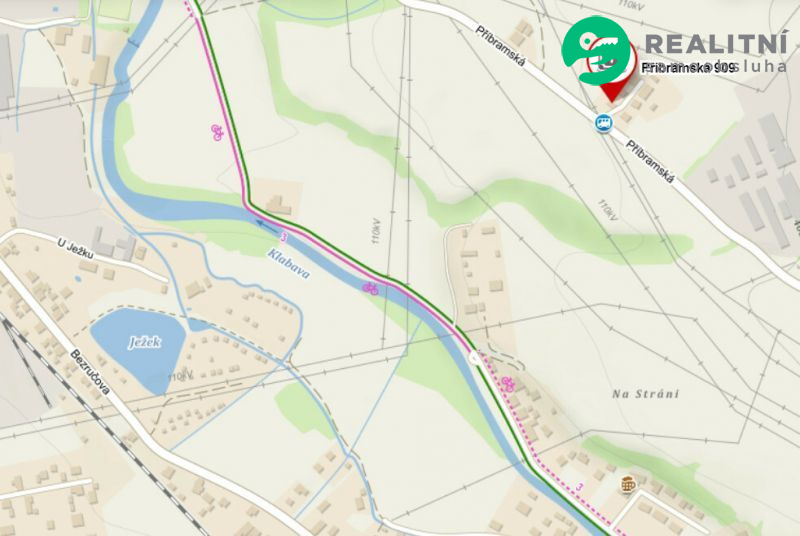
Task: Click the U Ježku street label
Action: click(75, 249)
